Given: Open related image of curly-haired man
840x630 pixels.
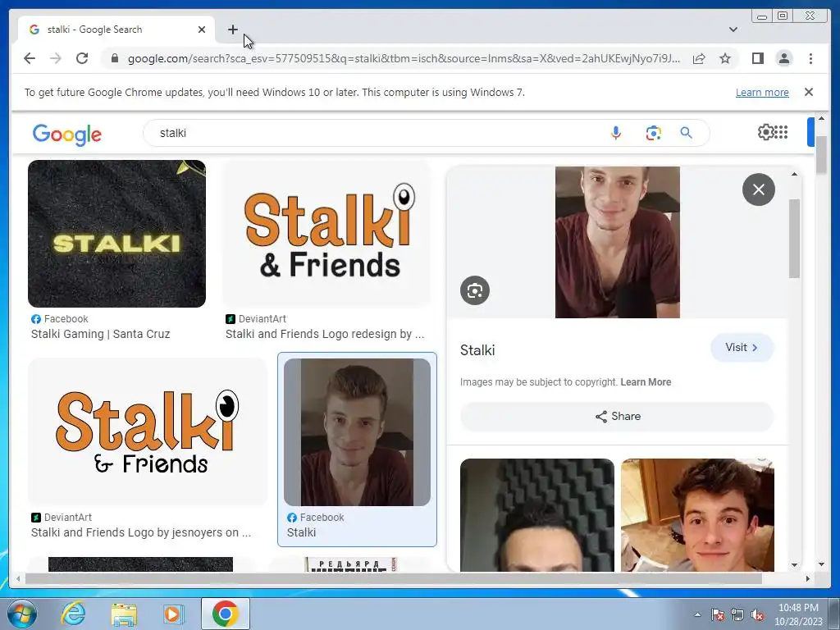Looking at the screenshot, I should point(697,515).
